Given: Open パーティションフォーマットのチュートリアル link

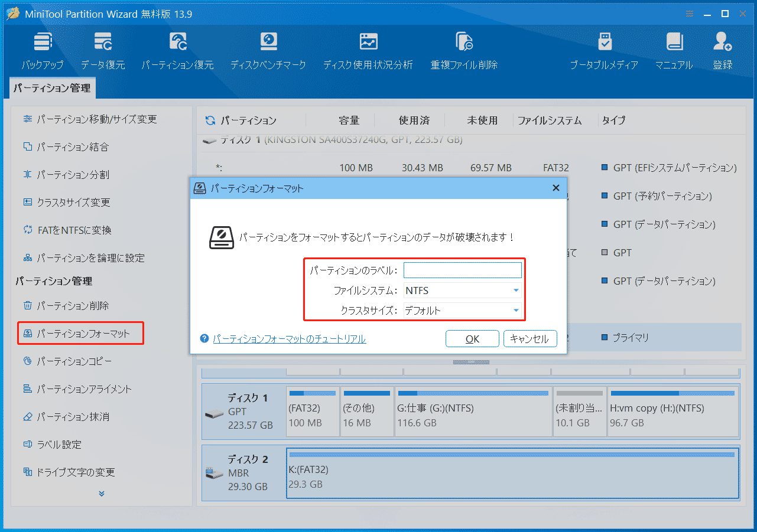Looking at the screenshot, I should click(x=289, y=339).
